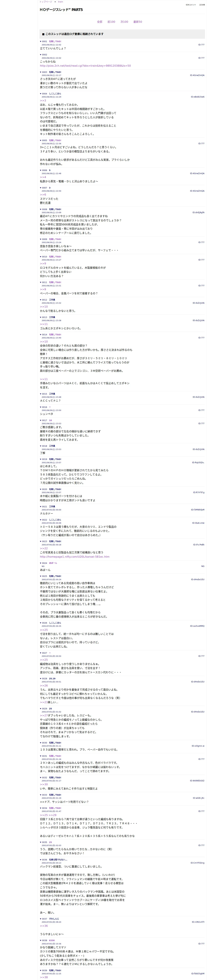The height and width of the screenshot is (980, 210).
Task: Open the piza.2ch.net read.cgi link in post 0002
Action: 85,65
